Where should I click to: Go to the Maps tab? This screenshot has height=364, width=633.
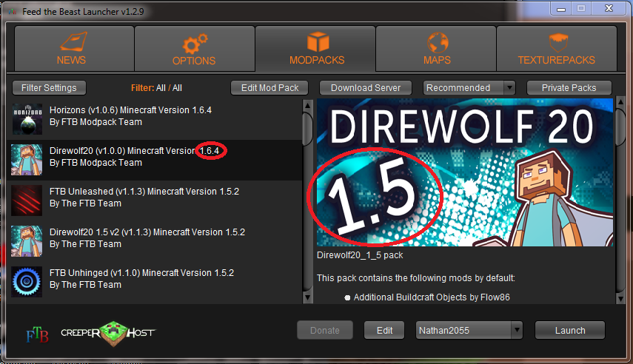tap(437, 49)
